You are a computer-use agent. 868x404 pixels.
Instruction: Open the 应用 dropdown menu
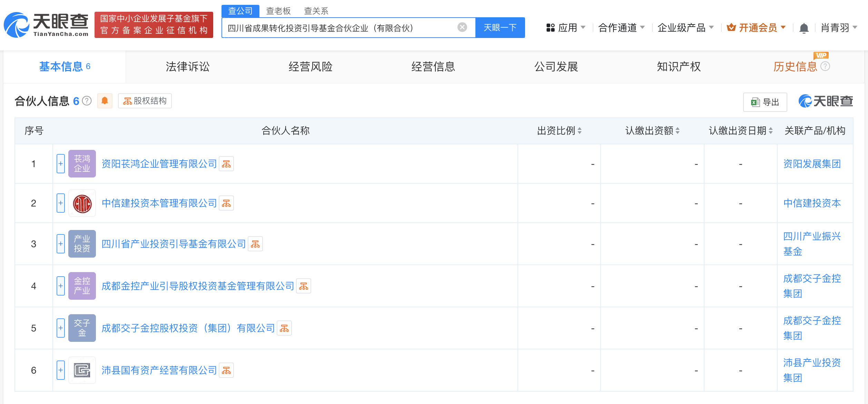point(566,28)
